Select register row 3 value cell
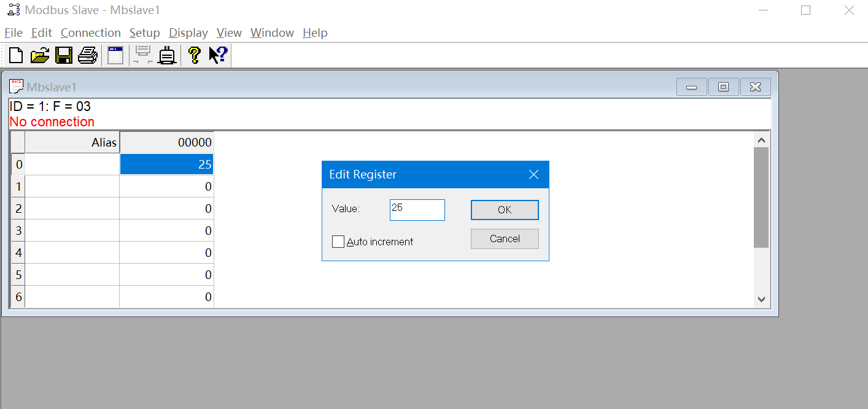 (166, 231)
